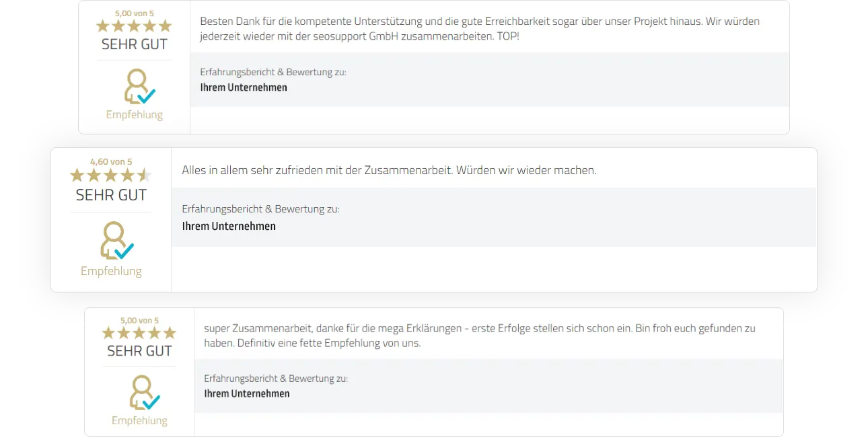Click SEHR GUT label in the top review
The width and height of the screenshot is (868, 437).
(135, 44)
